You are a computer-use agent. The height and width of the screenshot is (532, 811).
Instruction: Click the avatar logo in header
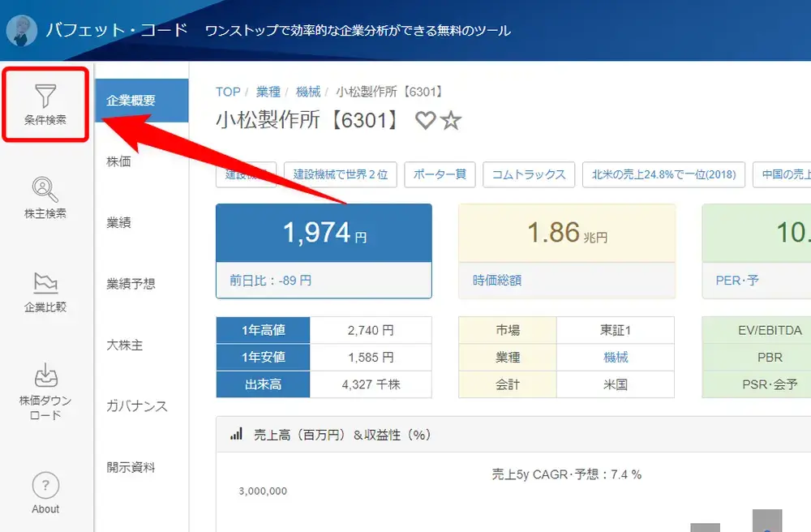coord(22,31)
